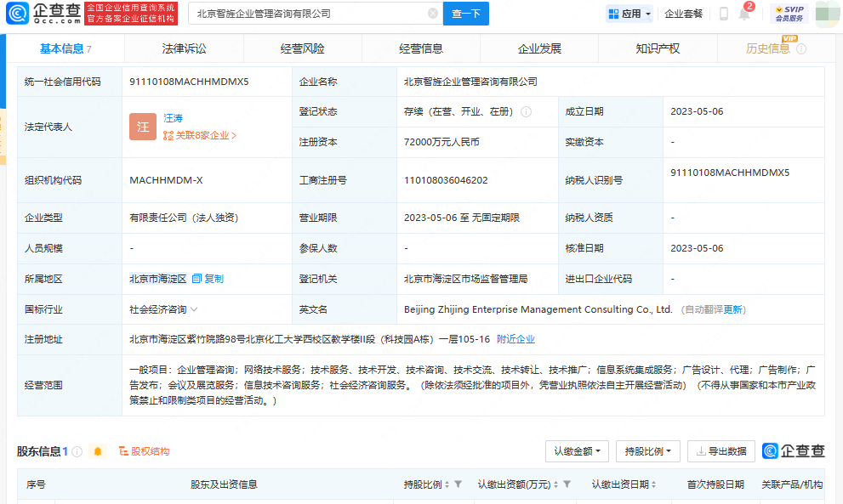Expand the 社会经济咨询 industry chevron

pyautogui.click(x=194, y=309)
